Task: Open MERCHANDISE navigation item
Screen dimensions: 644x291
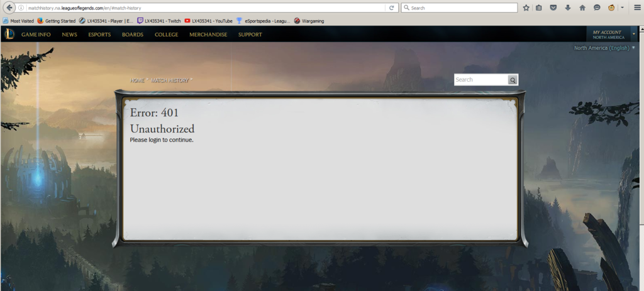Action: coord(208,35)
